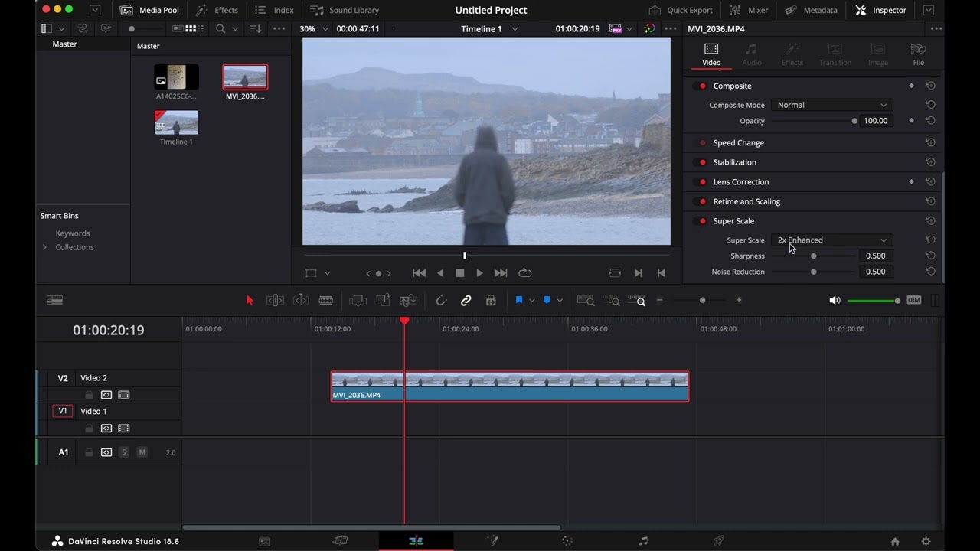The width and height of the screenshot is (980, 551).
Task: Open the Edit page icon
Action: click(416, 541)
